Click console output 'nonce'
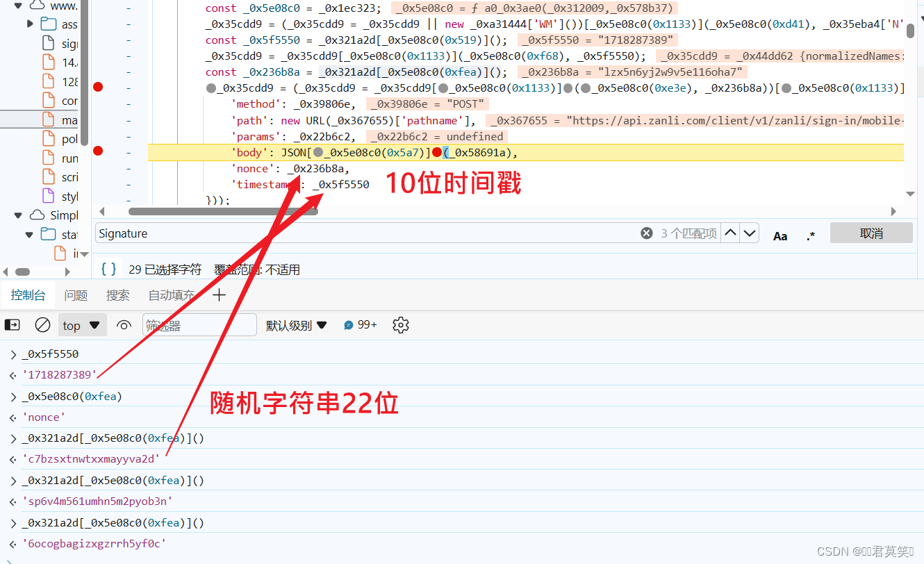The height and width of the screenshot is (564, 924). pos(44,417)
